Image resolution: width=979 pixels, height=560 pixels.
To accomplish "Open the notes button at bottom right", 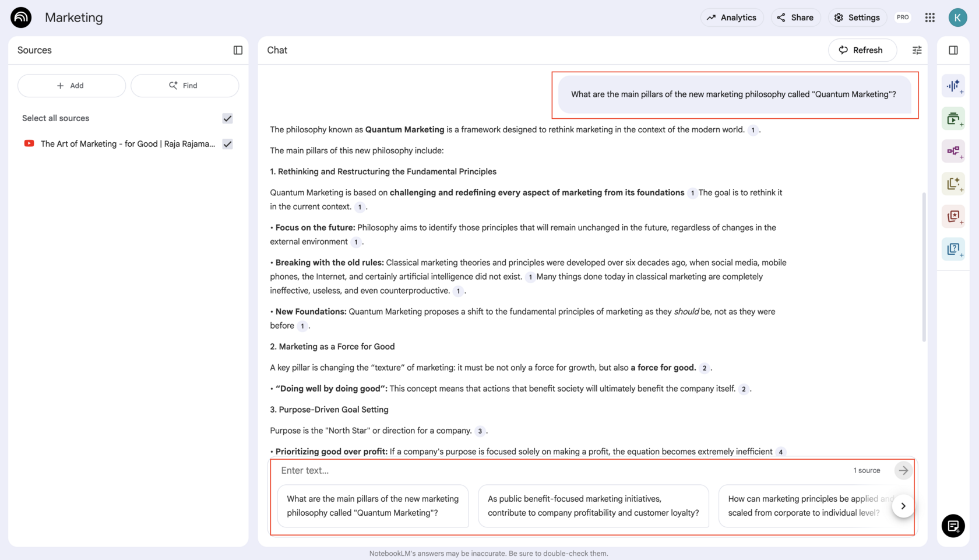I will tap(953, 526).
